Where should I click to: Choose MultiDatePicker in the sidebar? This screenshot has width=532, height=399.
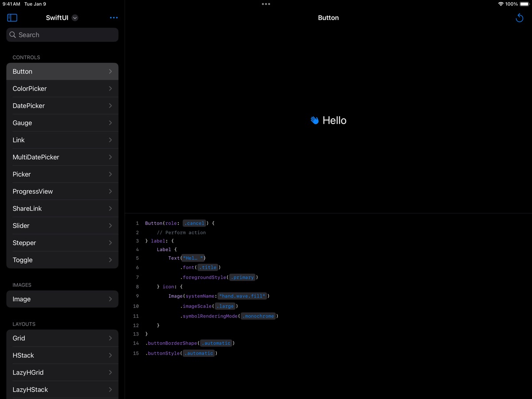coord(63,157)
